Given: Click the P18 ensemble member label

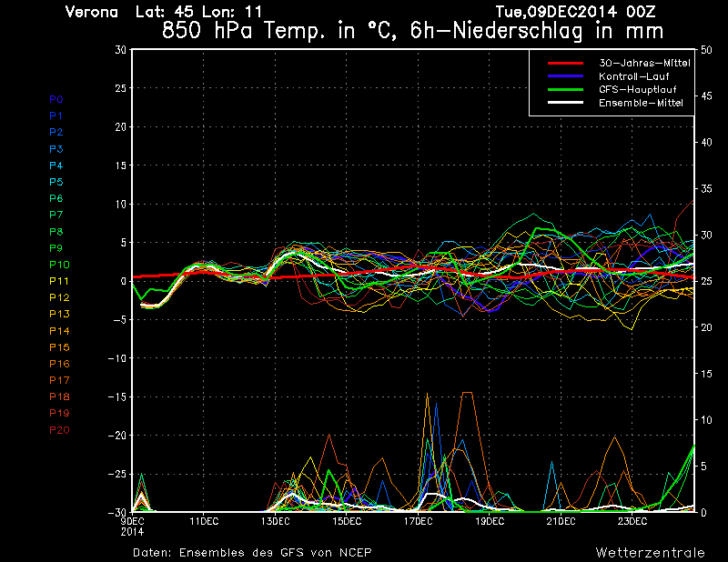Looking at the screenshot, I should click(x=59, y=396).
